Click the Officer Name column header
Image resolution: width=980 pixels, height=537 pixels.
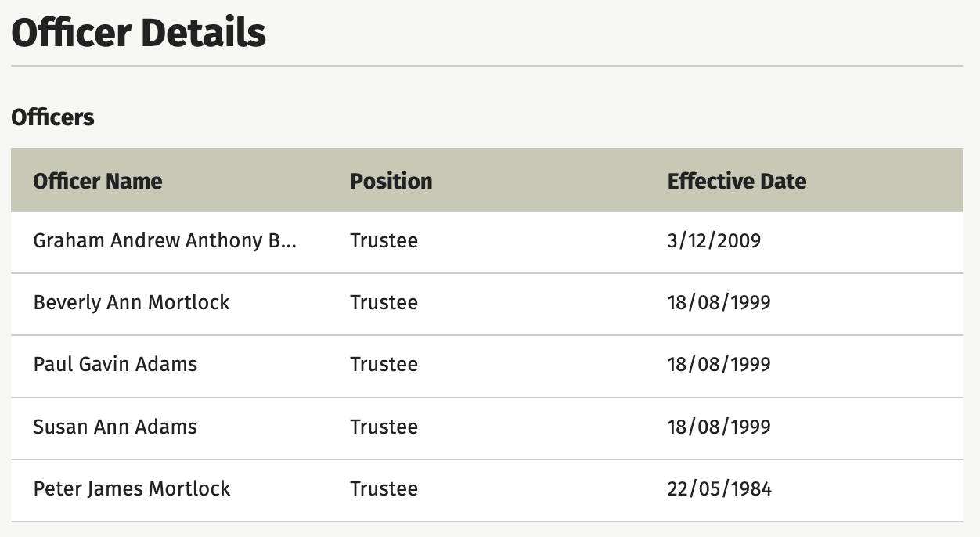98,181
